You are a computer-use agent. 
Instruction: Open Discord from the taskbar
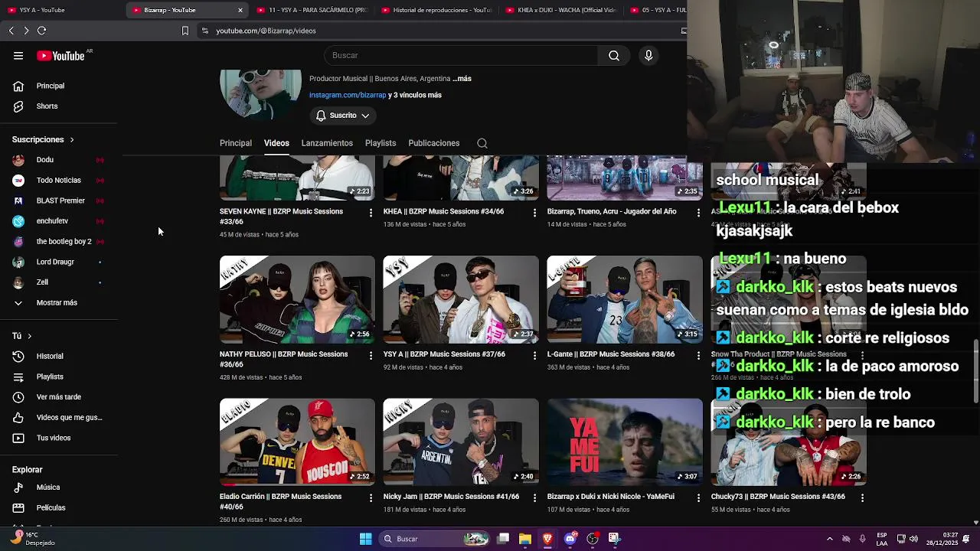click(570, 539)
